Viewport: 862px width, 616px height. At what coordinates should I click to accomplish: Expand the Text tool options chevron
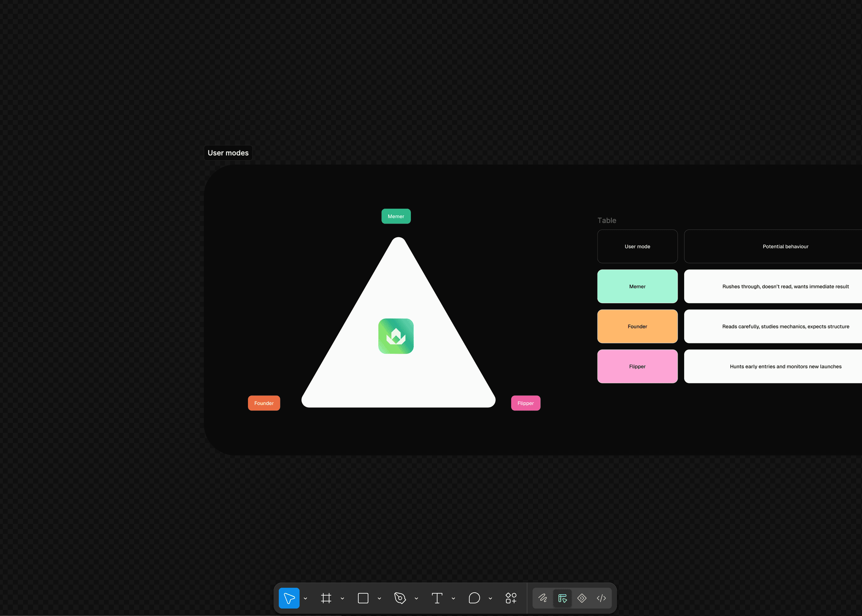click(453, 598)
